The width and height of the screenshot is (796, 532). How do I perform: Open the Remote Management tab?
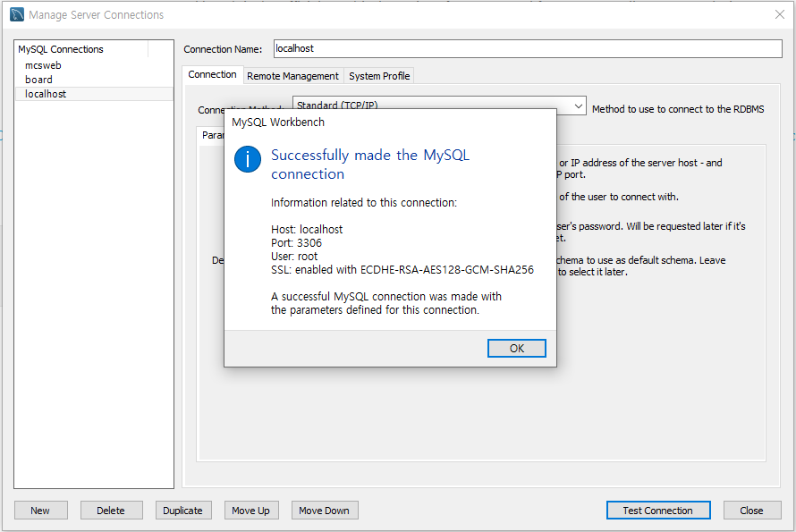click(293, 76)
